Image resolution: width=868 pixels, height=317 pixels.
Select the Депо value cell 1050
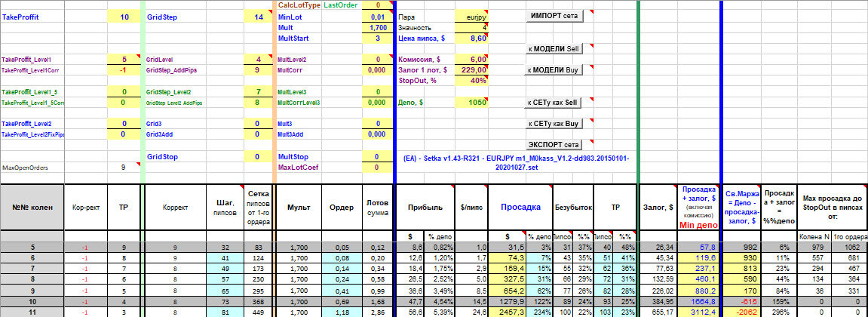[471, 102]
